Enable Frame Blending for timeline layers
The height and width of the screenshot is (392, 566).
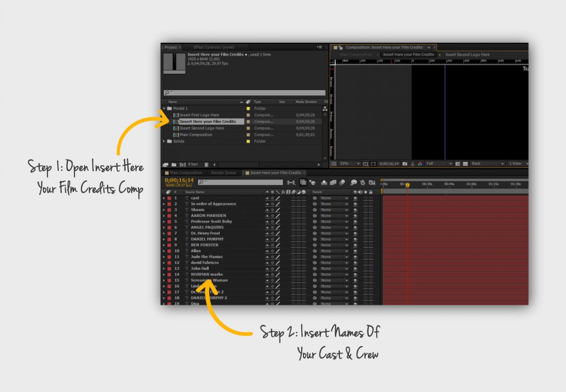tap(333, 183)
